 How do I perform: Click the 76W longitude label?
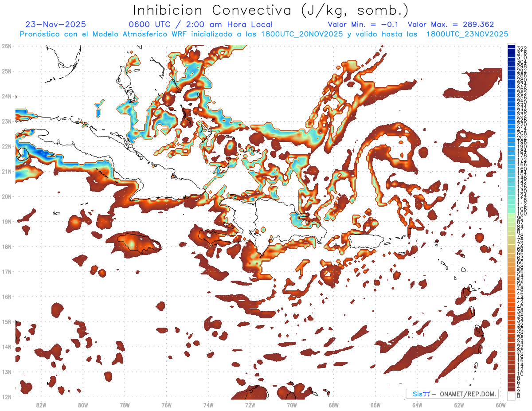click(167, 405)
